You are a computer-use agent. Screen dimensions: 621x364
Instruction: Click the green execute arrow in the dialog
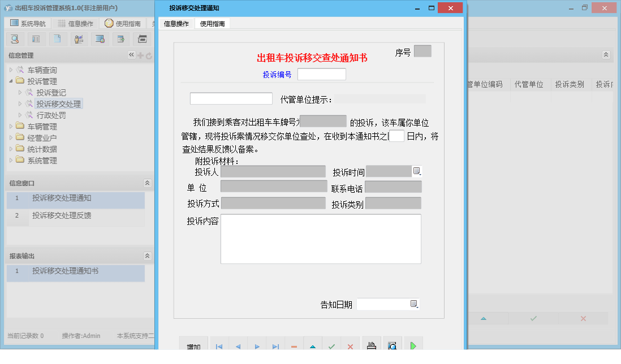[412, 344]
